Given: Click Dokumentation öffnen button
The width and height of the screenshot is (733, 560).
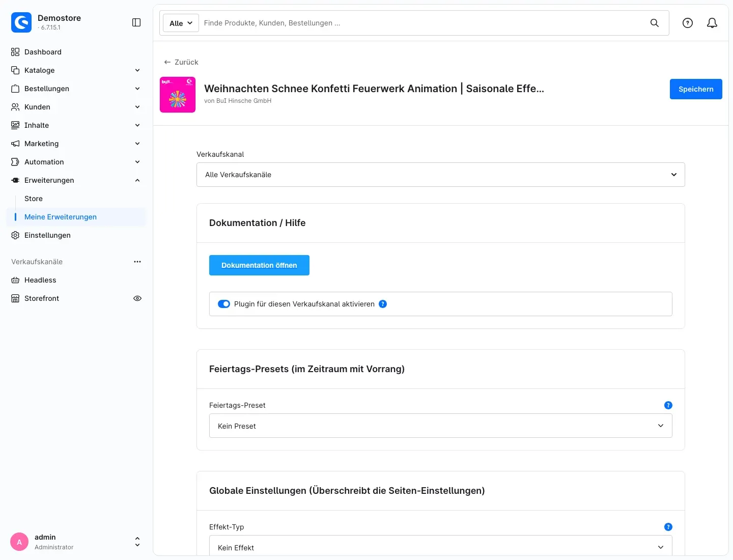Looking at the screenshot, I should point(259,265).
